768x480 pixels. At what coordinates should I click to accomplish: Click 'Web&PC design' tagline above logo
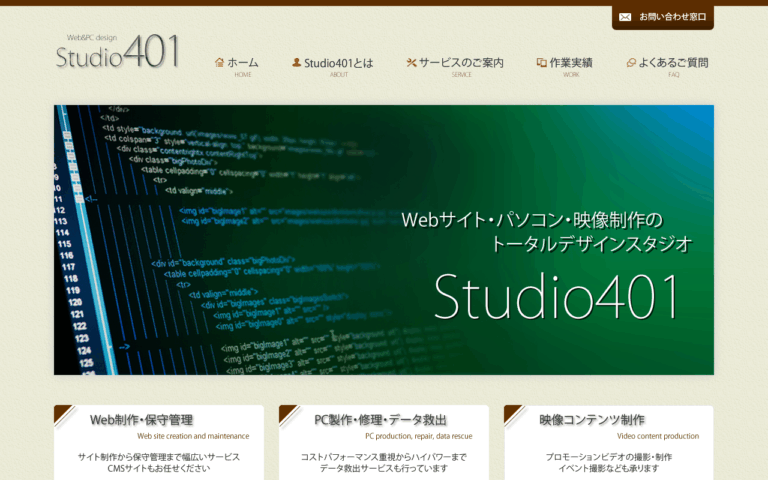point(92,38)
